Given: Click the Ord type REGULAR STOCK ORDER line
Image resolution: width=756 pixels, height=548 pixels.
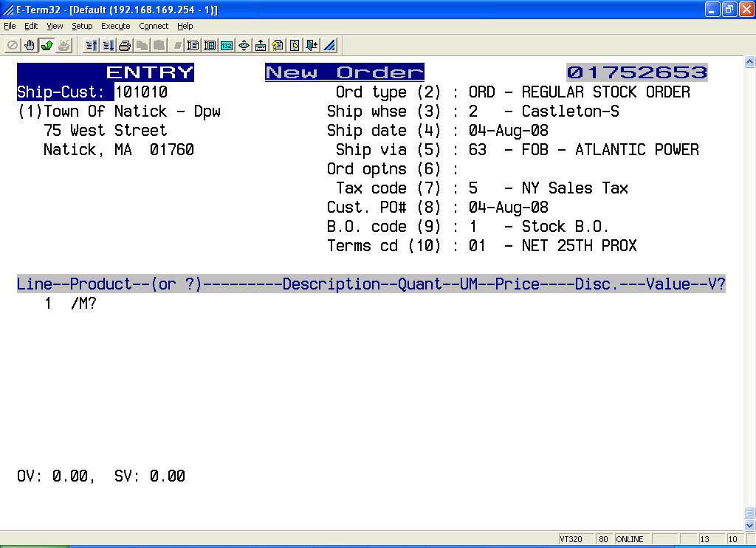Looking at the screenshot, I should click(x=512, y=92).
